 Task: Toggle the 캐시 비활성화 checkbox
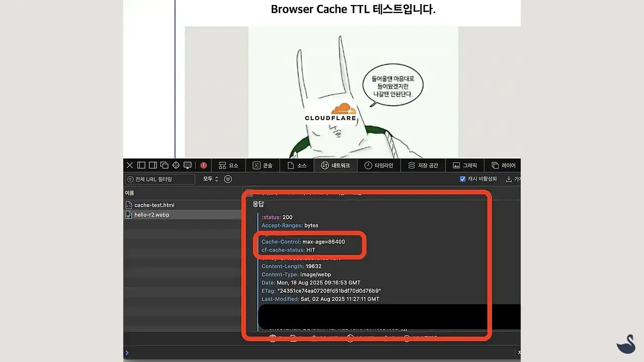pyautogui.click(x=463, y=179)
